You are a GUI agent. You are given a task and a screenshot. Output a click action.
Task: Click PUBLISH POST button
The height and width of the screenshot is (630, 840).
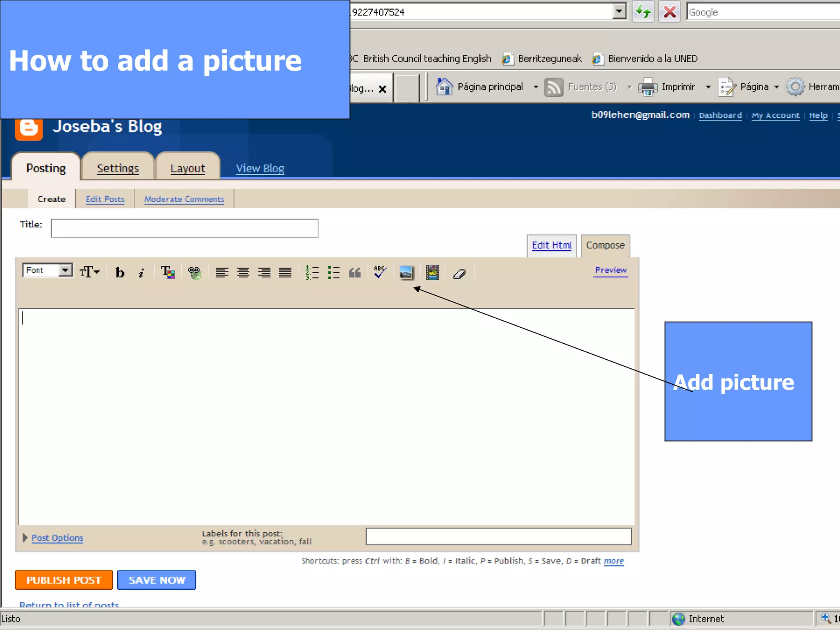[64, 580]
